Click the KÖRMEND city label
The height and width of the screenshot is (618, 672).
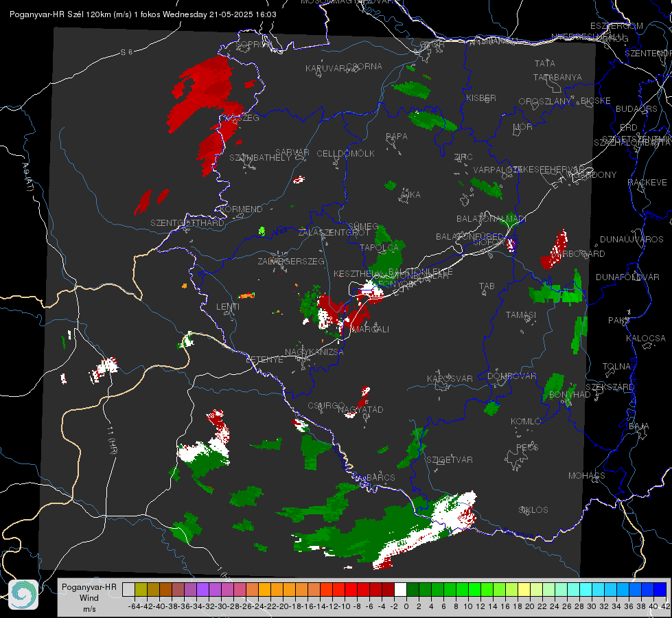[x=240, y=209]
